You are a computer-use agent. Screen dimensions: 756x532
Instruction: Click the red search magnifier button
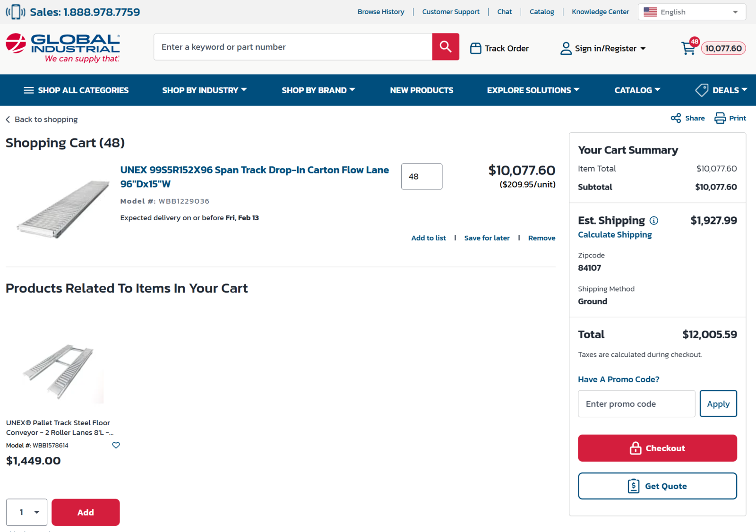(x=445, y=47)
